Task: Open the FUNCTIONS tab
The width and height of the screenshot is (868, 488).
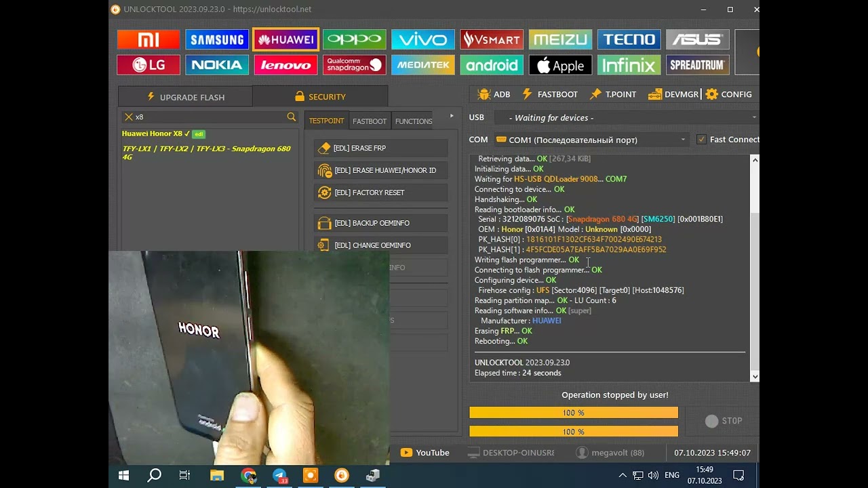Action: (x=413, y=121)
